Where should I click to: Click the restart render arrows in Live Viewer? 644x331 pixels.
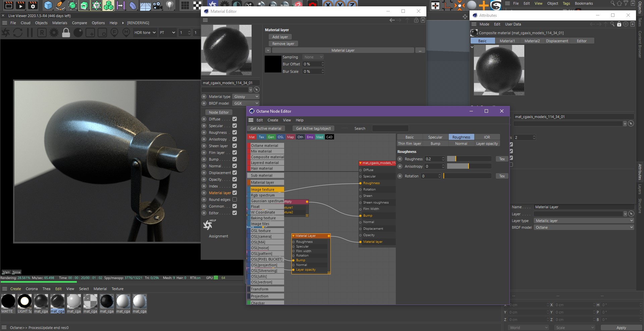[18, 33]
